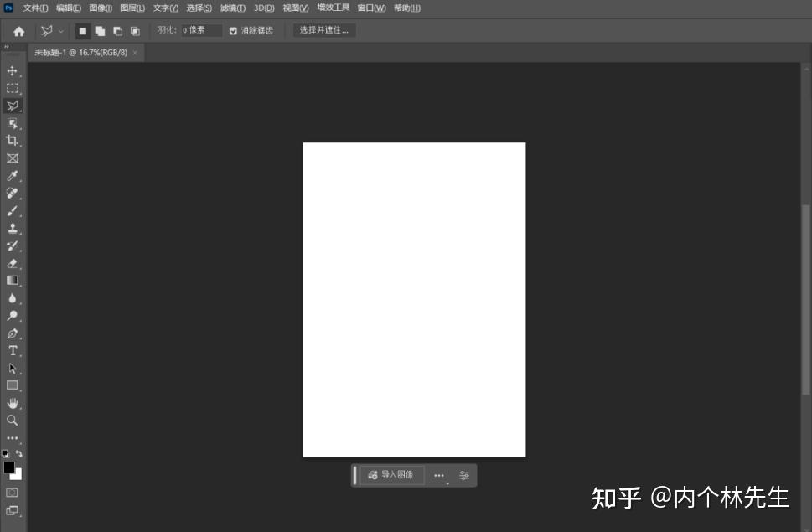This screenshot has height=532, width=812.
Task: Select the Brush tool
Action: point(13,211)
